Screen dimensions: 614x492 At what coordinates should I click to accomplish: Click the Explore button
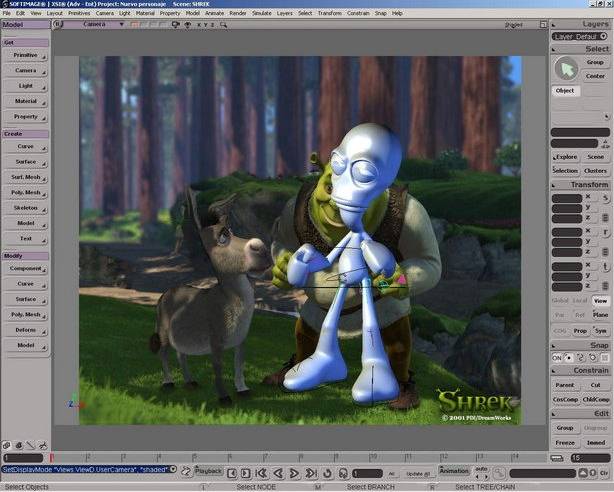coord(565,157)
